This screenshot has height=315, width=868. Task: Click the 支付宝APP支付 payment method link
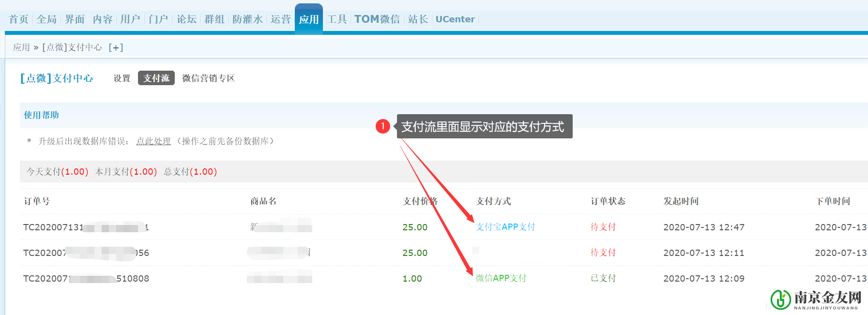point(505,227)
